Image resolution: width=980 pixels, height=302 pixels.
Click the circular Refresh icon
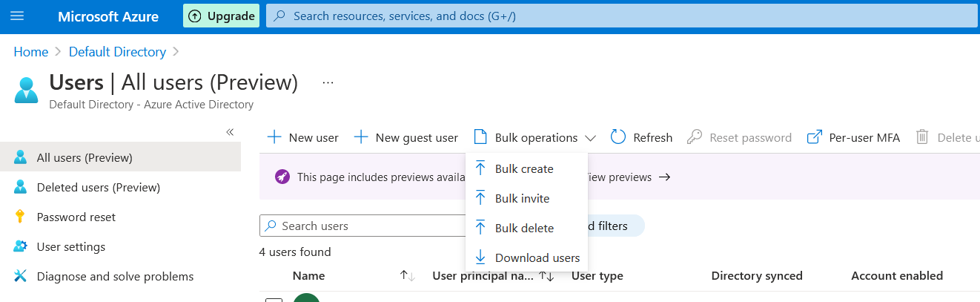tap(618, 137)
